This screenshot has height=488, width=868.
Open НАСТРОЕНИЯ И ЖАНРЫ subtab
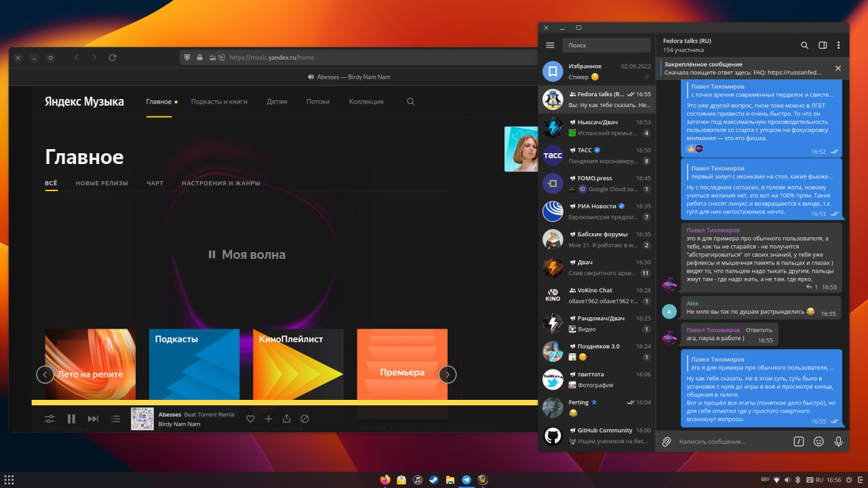point(221,183)
